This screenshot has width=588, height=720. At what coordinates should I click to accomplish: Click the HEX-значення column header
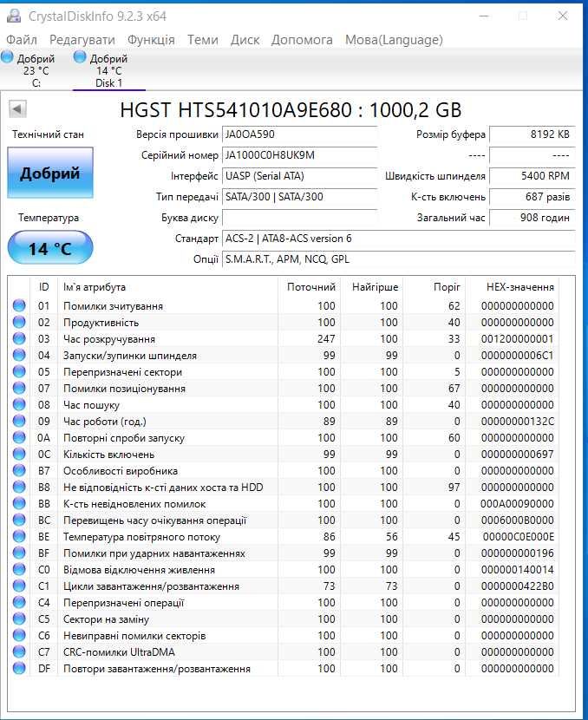coord(513,287)
